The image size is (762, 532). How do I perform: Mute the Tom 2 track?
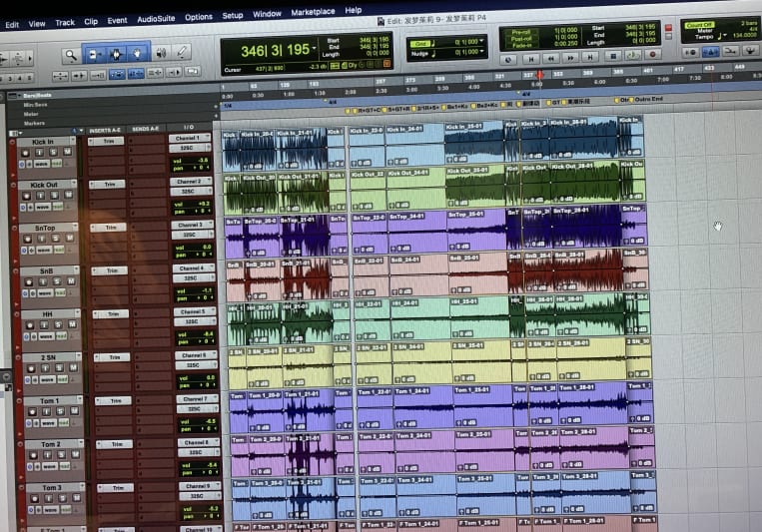[x=75, y=454]
